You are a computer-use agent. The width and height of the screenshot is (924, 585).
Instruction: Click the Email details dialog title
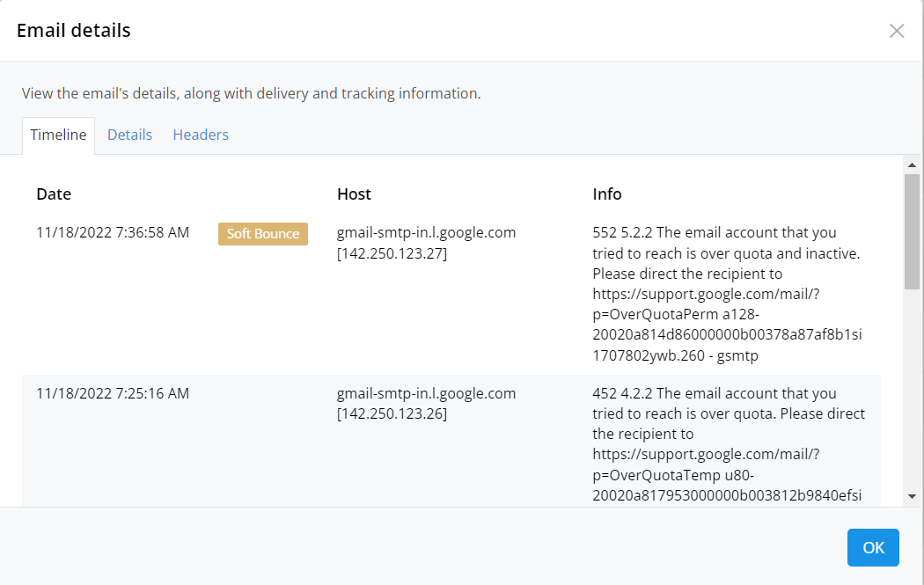pyautogui.click(x=74, y=31)
